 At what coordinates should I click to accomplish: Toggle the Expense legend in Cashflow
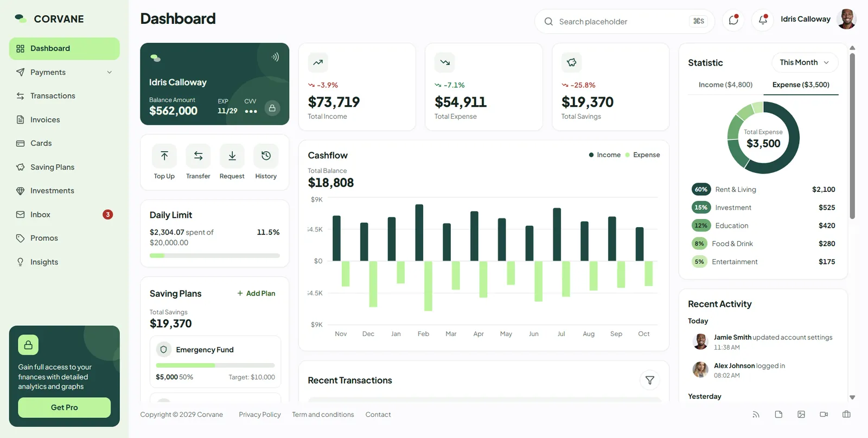[642, 155]
